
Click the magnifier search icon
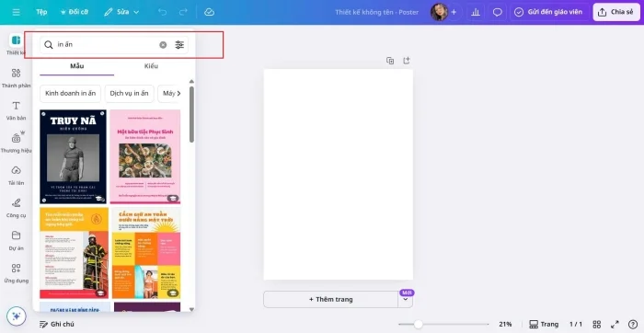[49, 45]
